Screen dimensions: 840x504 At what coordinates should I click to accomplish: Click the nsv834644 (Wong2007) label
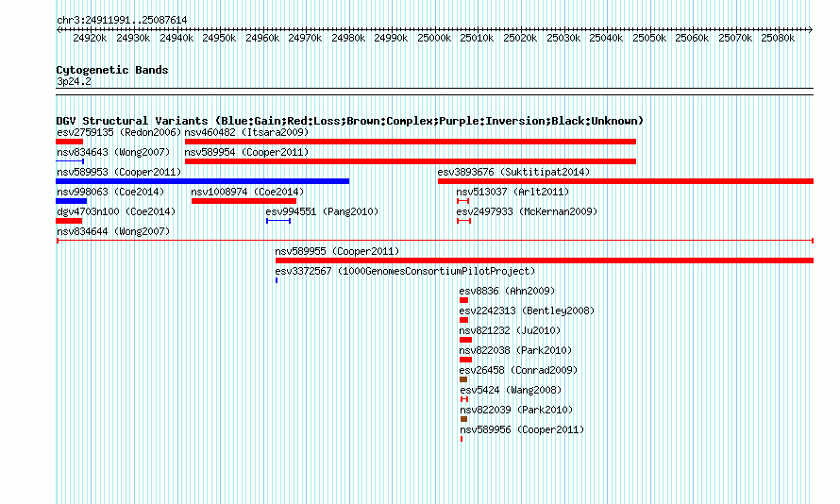point(113,231)
